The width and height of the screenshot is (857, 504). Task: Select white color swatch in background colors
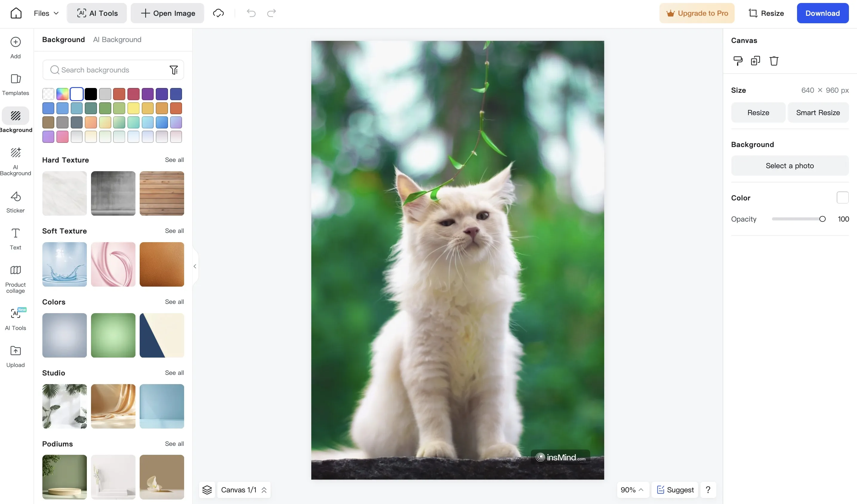point(76,94)
